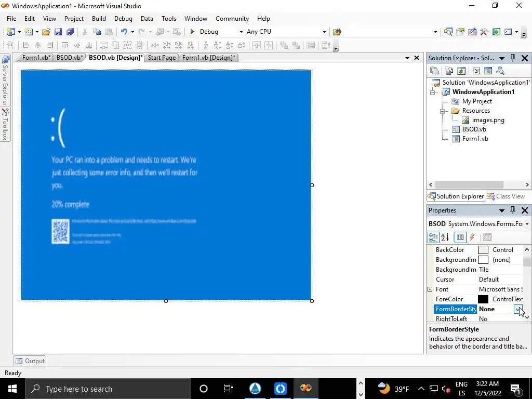Click the Undo arrow icon
Image resolution: width=532 pixels, height=399 pixels.
[x=124, y=32]
